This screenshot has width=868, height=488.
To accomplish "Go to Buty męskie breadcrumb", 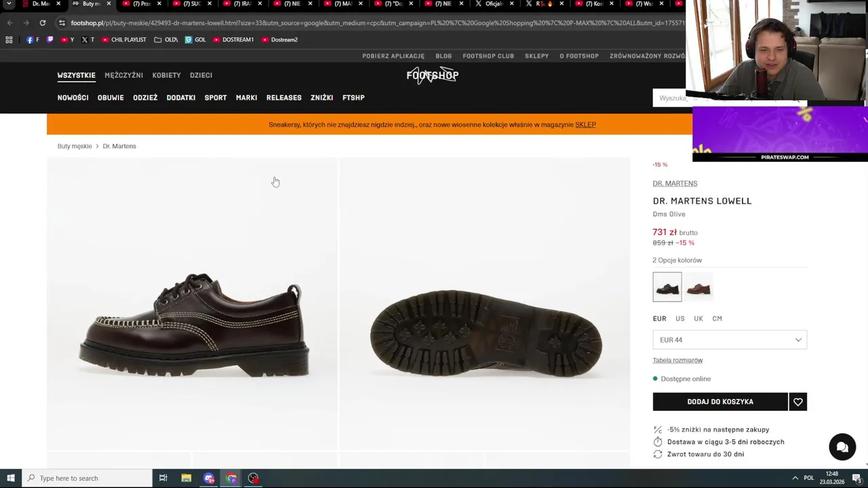I will 75,146.
